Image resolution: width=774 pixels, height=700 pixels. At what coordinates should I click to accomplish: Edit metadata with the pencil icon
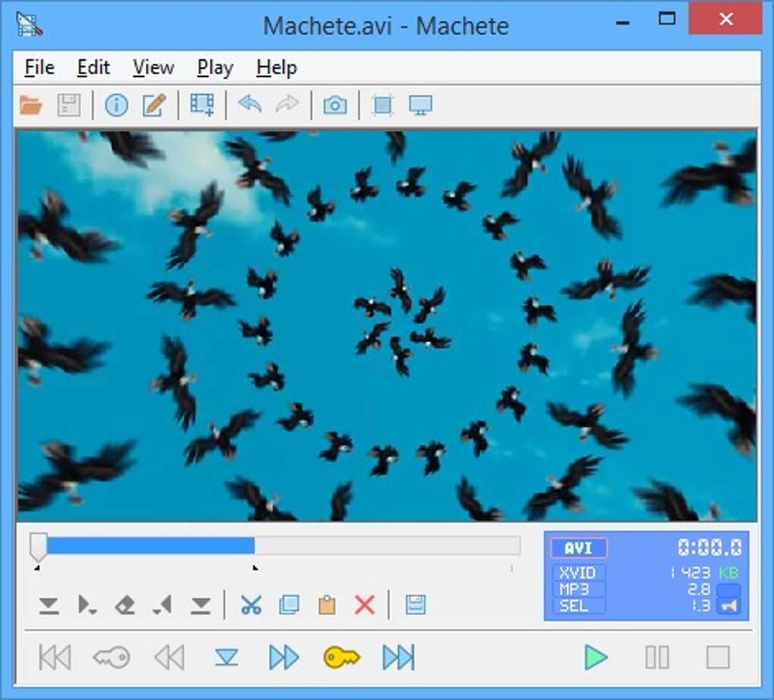point(154,105)
